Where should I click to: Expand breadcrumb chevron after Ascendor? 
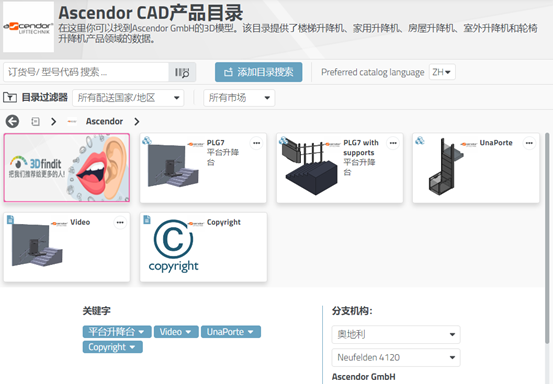pos(137,122)
